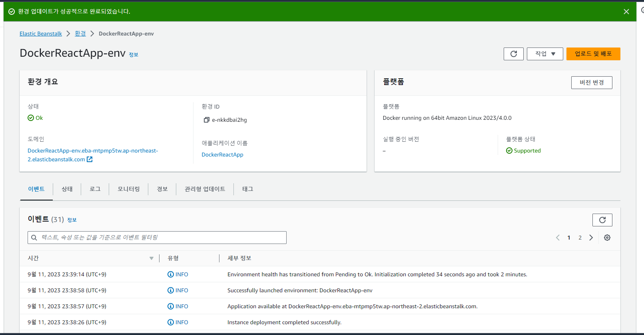
Task: Click the platform text 'Docker running on 64bit Amazon Linux'
Action: [447, 118]
